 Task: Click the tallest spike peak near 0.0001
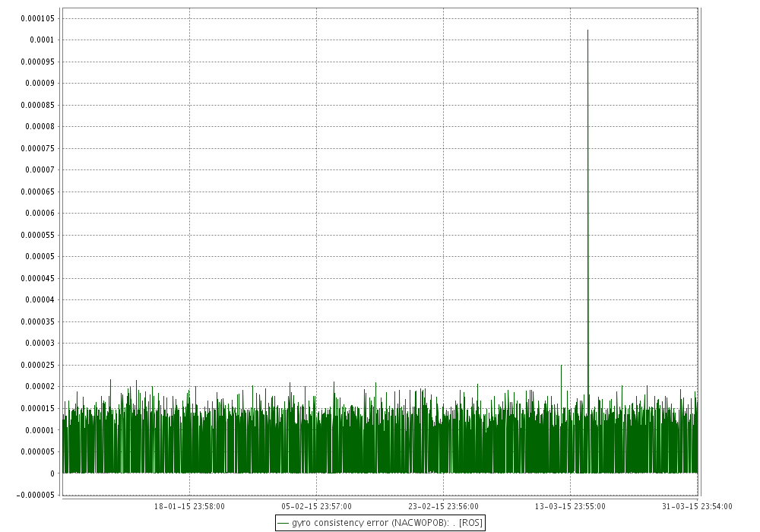click(588, 30)
